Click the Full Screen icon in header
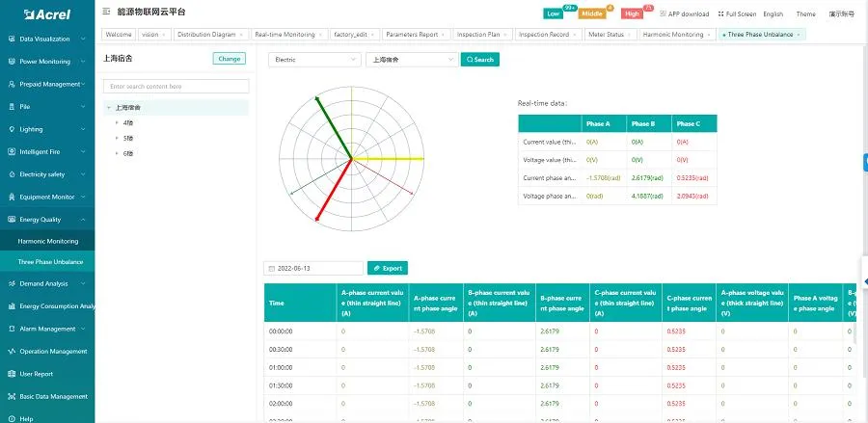The width and height of the screenshot is (868, 423). 720,14
